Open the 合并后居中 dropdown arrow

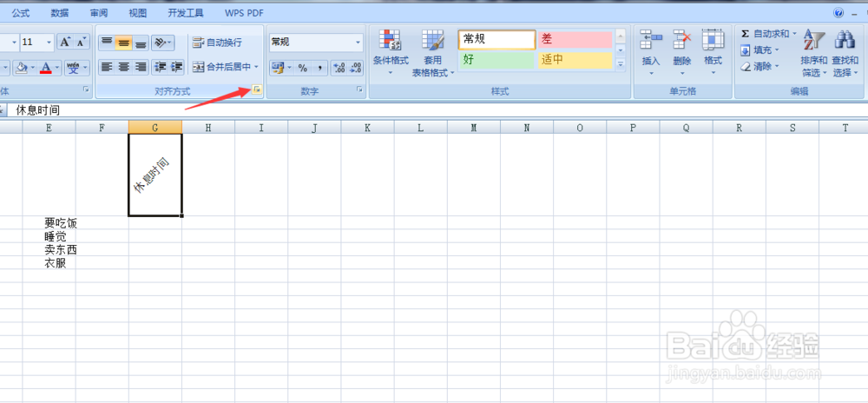point(256,67)
